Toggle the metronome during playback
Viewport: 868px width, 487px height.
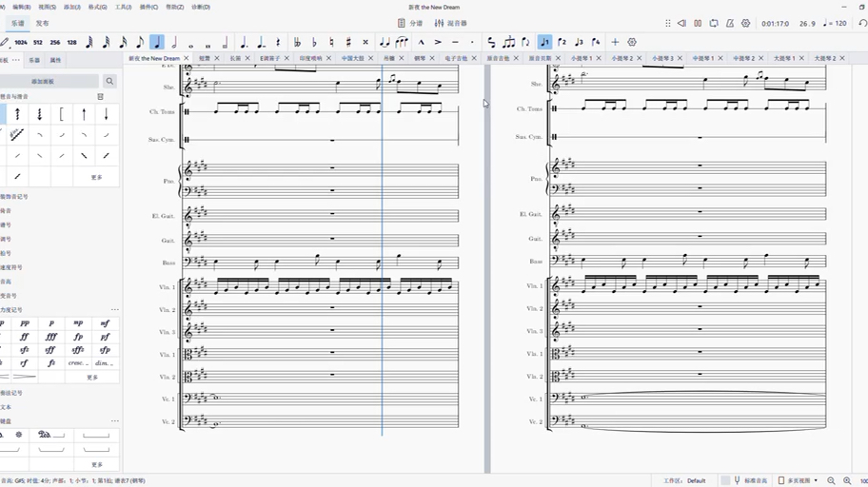tap(729, 23)
